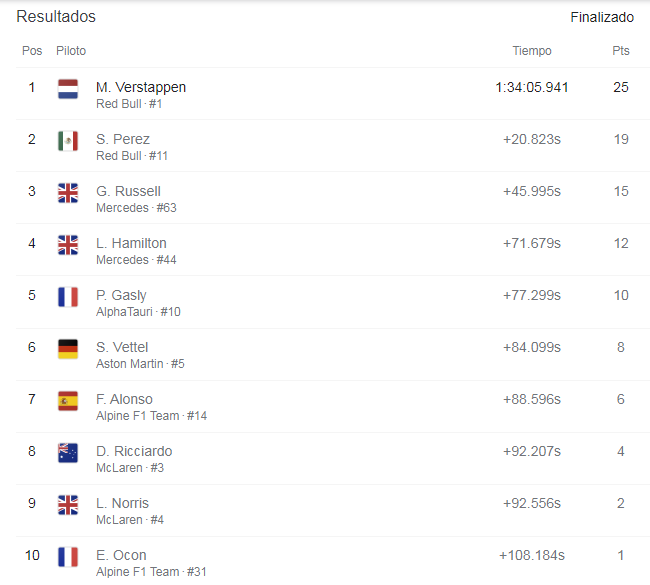Click the Spanish flag beside F. Alonso

pyautogui.click(x=68, y=401)
